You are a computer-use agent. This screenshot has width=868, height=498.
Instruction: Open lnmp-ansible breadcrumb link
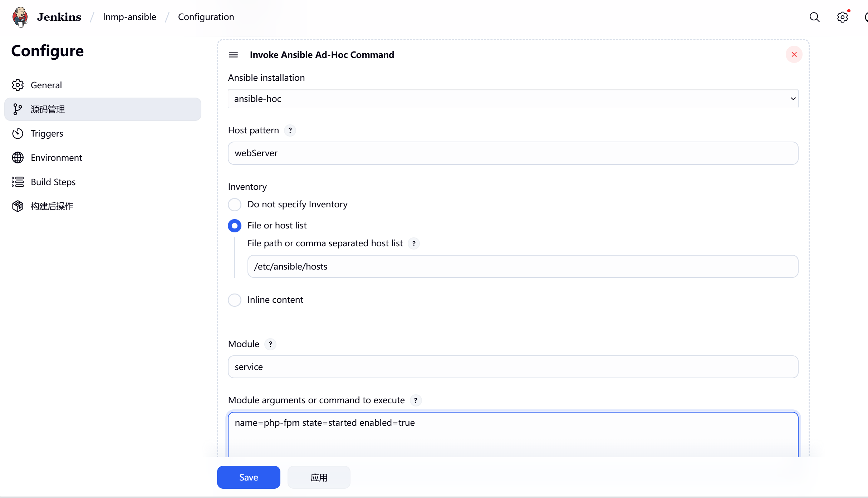click(129, 17)
